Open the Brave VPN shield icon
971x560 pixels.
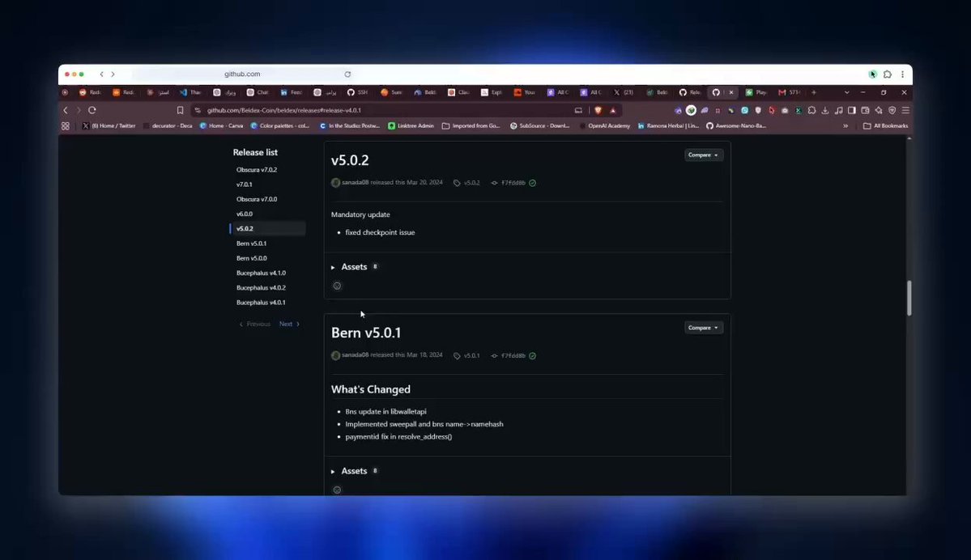coord(892,110)
